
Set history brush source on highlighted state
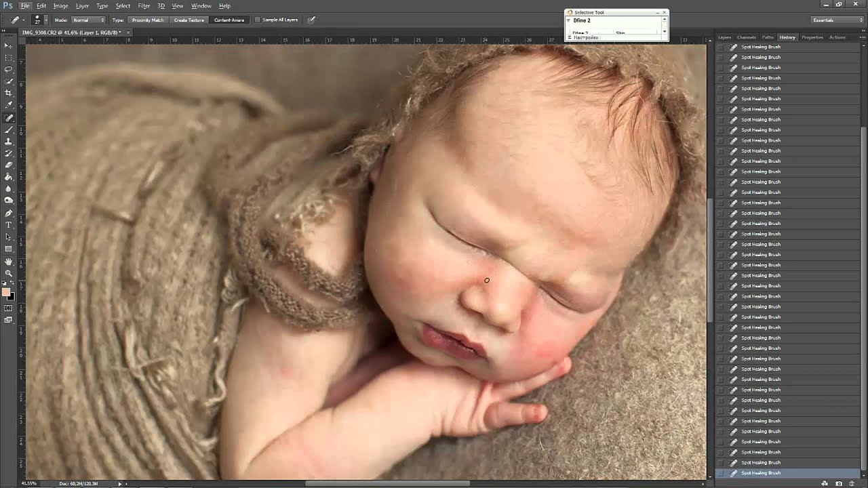[x=720, y=473]
